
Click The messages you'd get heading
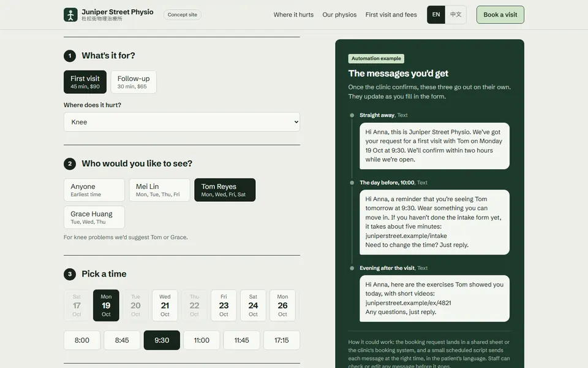pyautogui.click(x=398, y=73)
